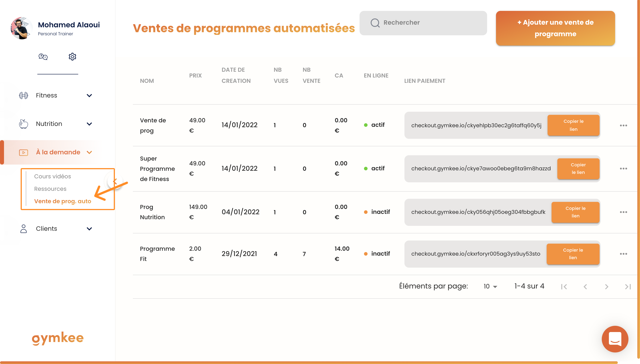Open more options for Prog Nutrition row

[x=623, y=212]
